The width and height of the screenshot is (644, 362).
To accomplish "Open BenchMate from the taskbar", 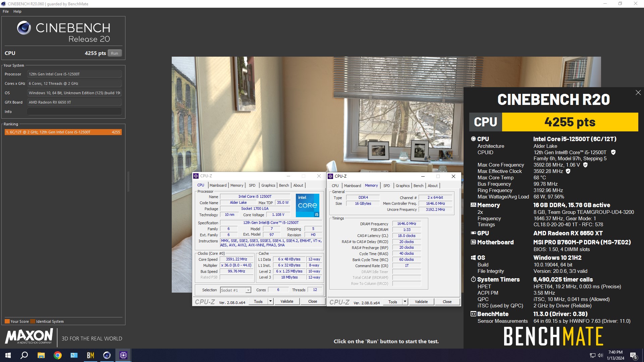I will pyautogui.click(x=91, y=355).
